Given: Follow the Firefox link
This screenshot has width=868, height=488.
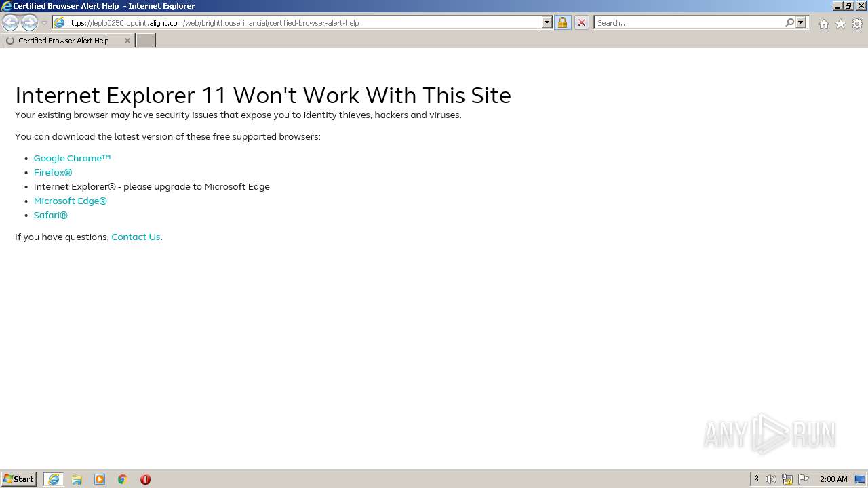Looking at the screenshot, I should pos(53,172).
